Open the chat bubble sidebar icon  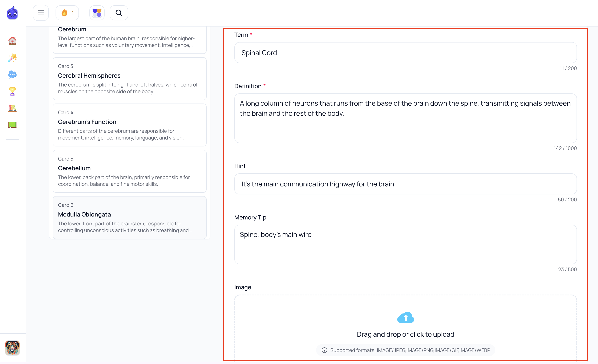point(12,74)
